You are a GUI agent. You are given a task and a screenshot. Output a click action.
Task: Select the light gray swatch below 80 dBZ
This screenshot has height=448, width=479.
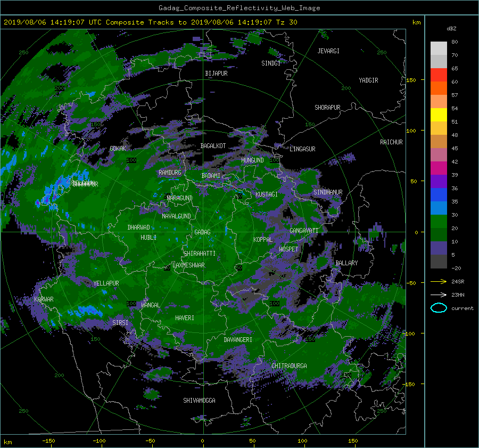point(439,48)
